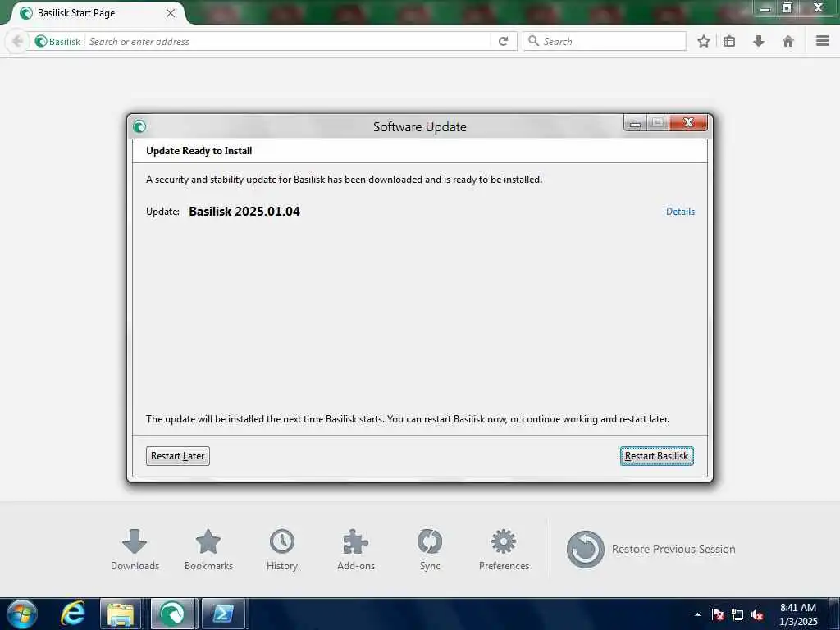Open Downloads from the start page
840x630 pixels.
(x=135, y=550)
